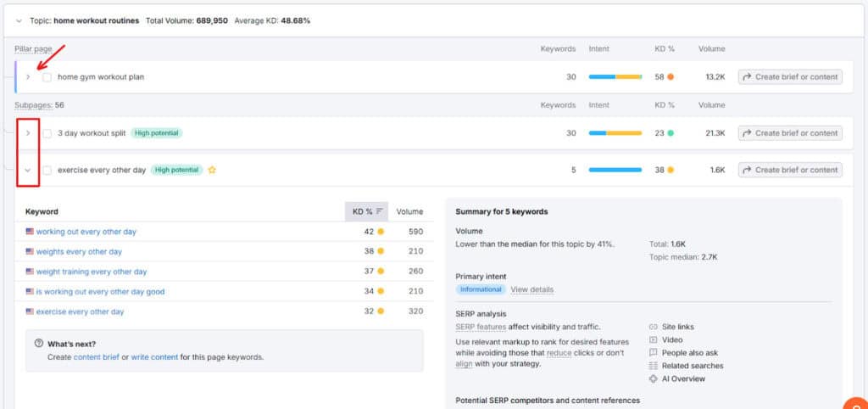Viewport: 868px width, 409px height.
Task: Click the US flag beside 'weights every other day'
Action: [30, 252]
